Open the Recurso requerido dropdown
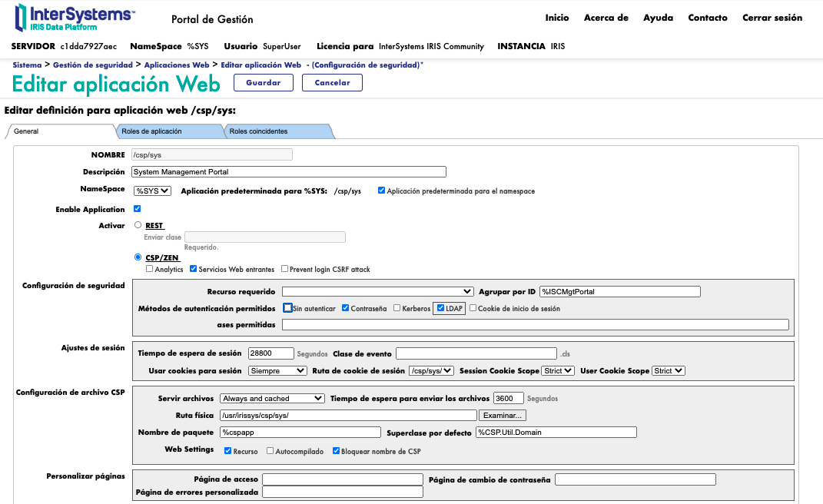This screenshot has width=823, height=504. coord(377,292)
